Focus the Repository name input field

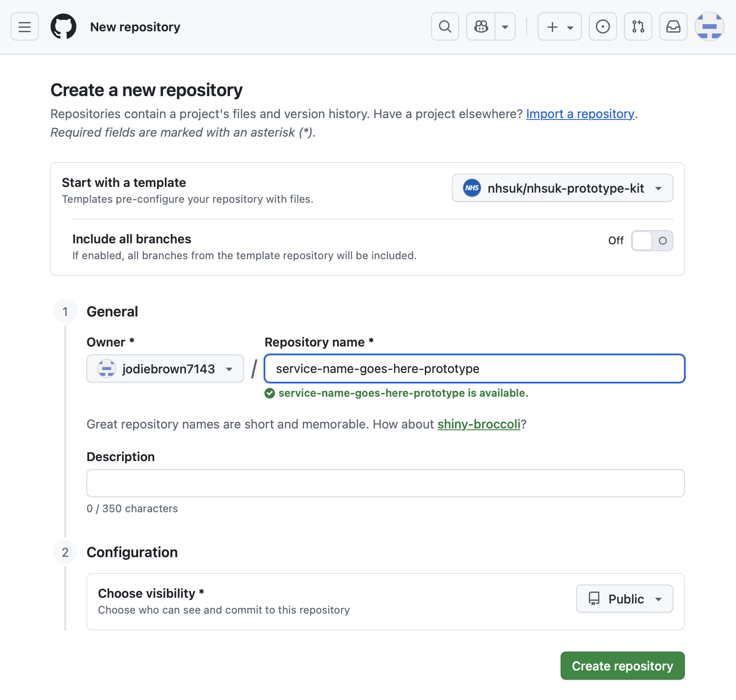click(474, 369)
